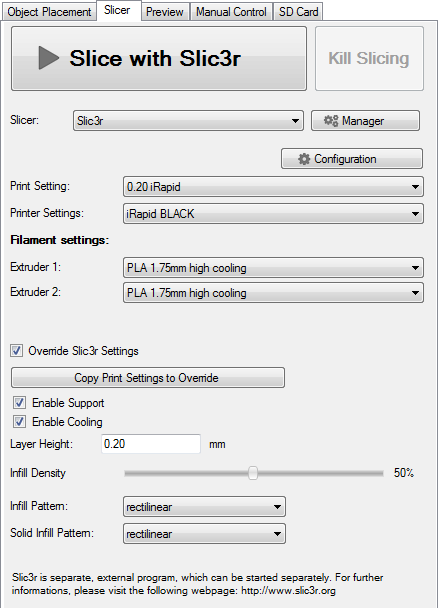Click the gears icon on Manager button

tap(331, 121)
